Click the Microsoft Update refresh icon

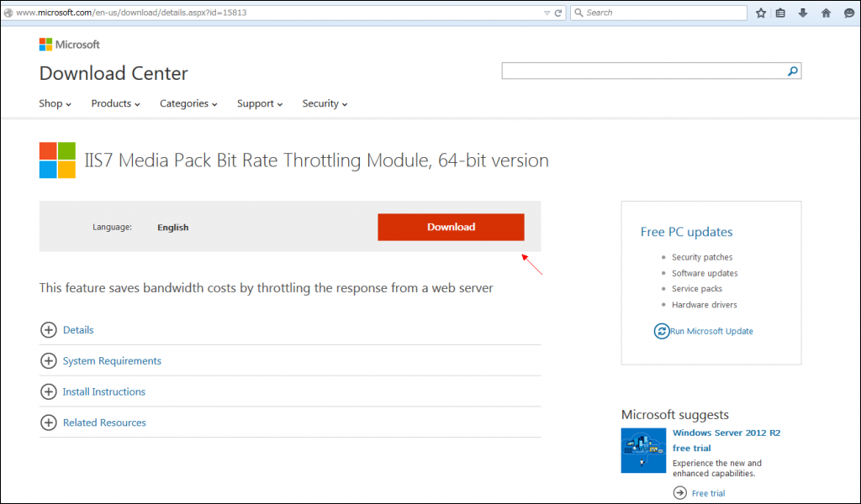click(662, 331)
